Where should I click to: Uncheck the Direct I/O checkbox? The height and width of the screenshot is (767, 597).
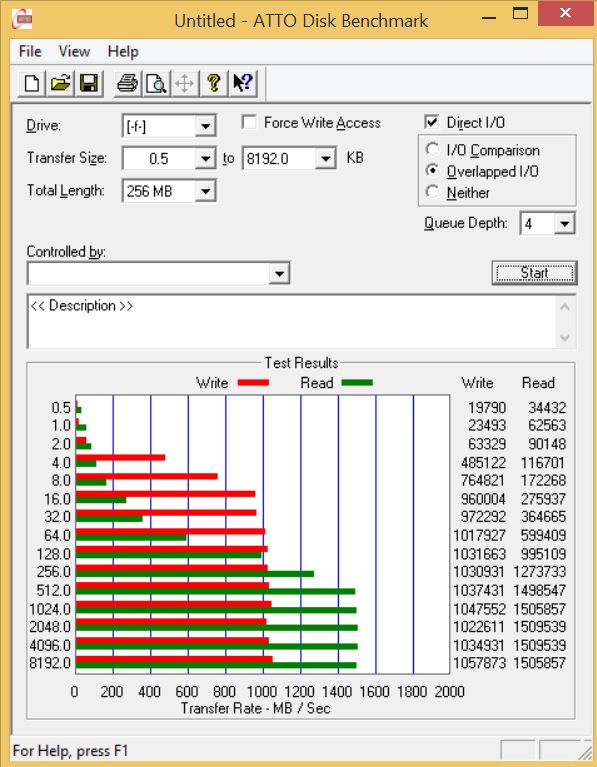432,122
